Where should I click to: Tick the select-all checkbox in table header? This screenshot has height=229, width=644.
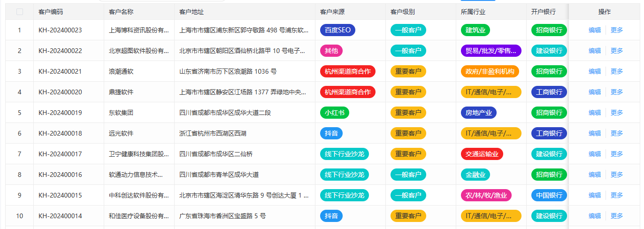[19, 12]
